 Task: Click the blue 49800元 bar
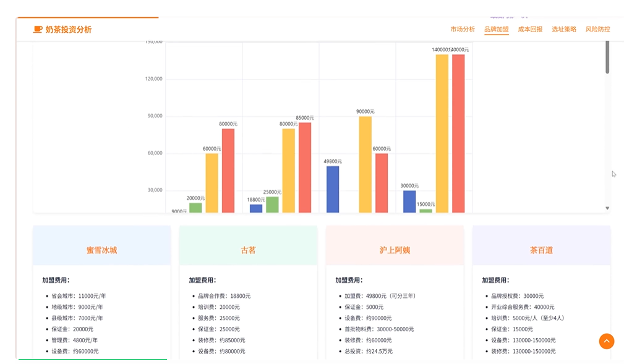[333, 189]
